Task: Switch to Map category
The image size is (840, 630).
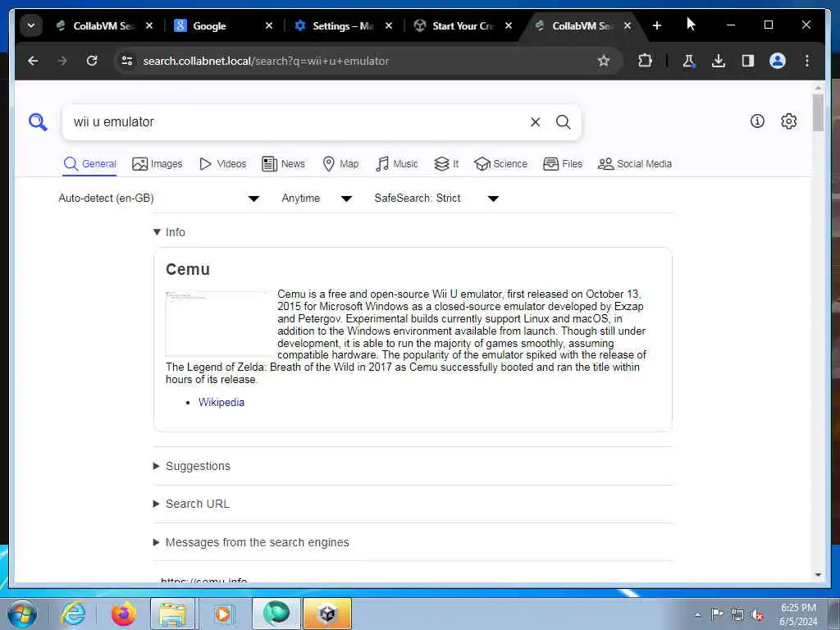Action: pyautogui.click(x=340, y=164)
